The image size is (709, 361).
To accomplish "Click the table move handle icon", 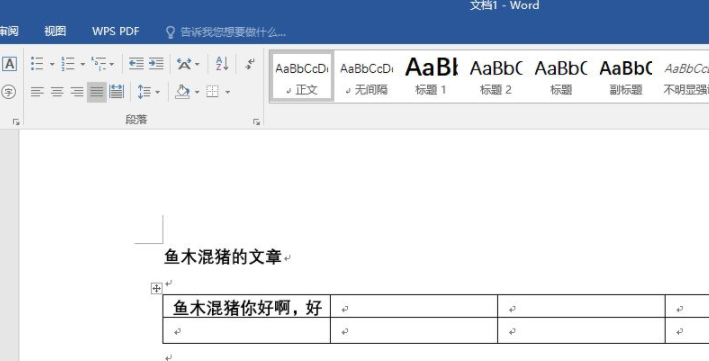I will (156, 288).
